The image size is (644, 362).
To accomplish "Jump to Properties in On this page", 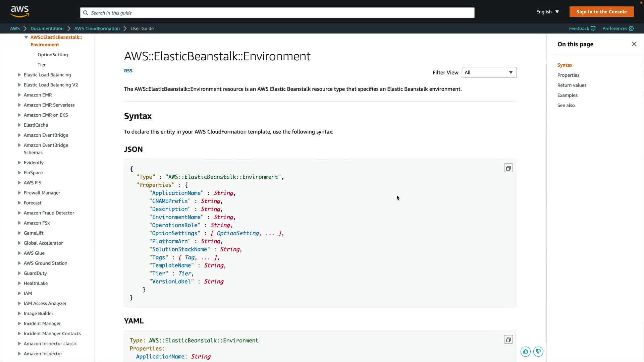I will 568,75.
